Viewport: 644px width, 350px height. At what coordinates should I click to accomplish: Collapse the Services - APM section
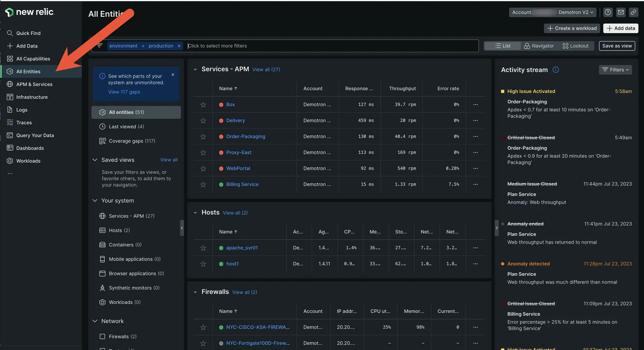pyautogui.click(x=195, y=69)
